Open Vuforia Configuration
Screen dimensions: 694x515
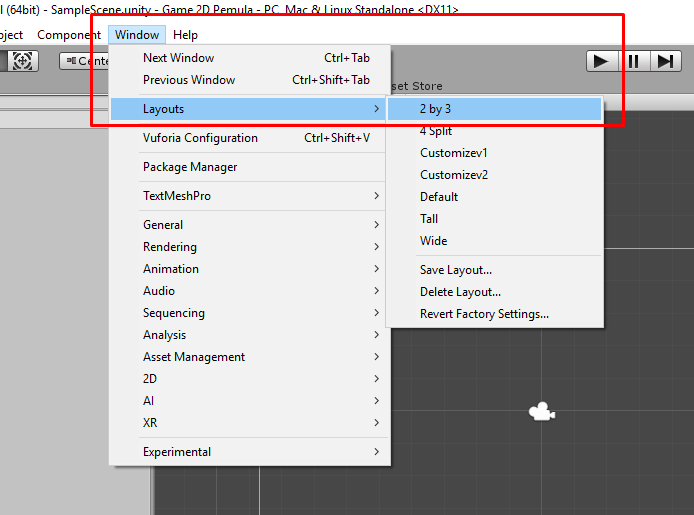coord(250,138)
